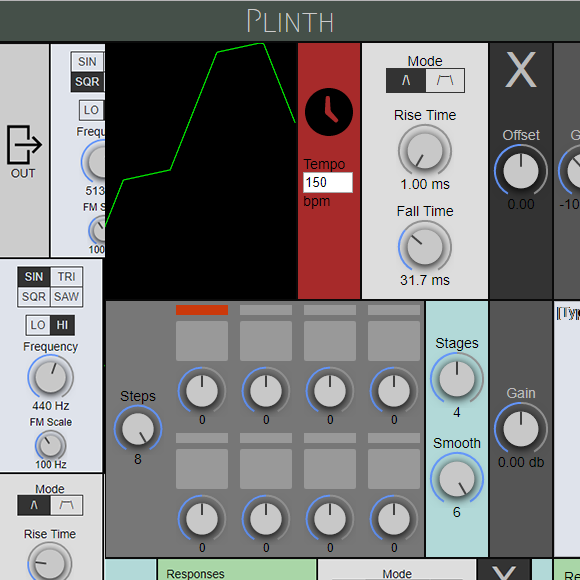Click the Stages knob set to 4

pos(457,379)
